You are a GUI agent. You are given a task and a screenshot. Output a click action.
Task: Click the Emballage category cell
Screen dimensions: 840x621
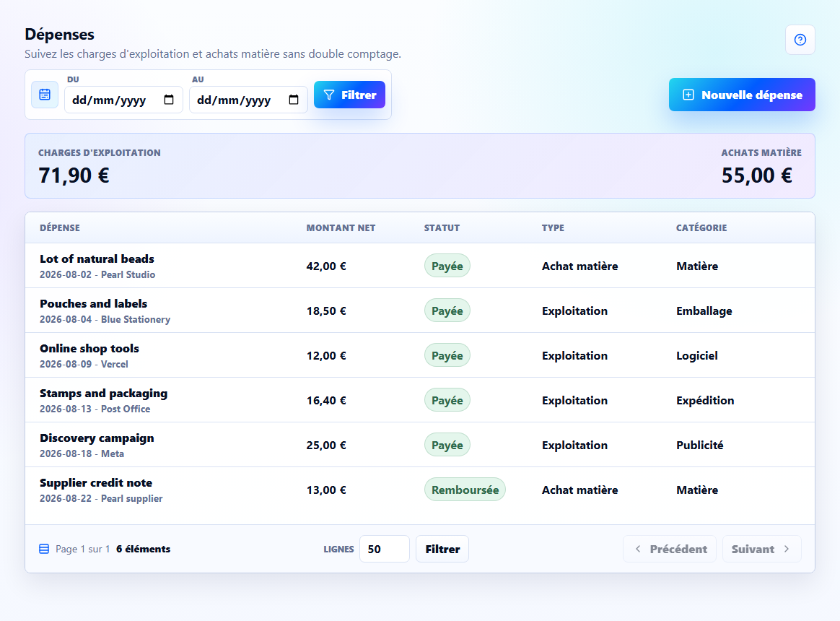(704, 311)
